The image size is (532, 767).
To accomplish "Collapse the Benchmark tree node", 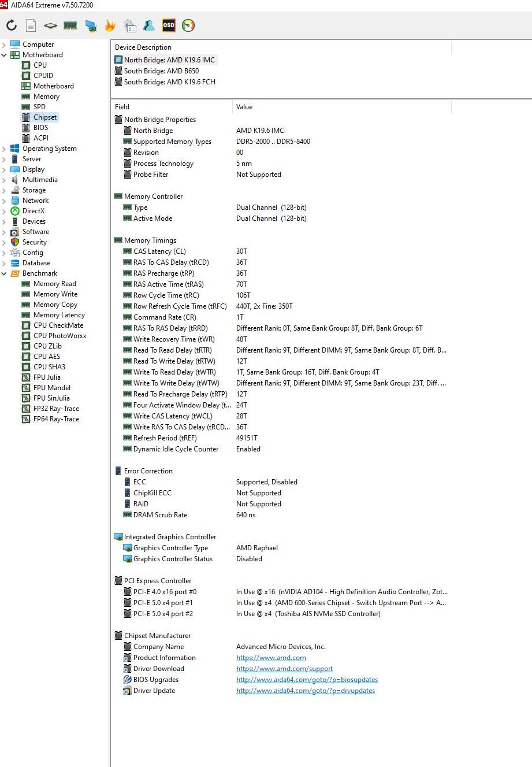I will click(4, 273).
